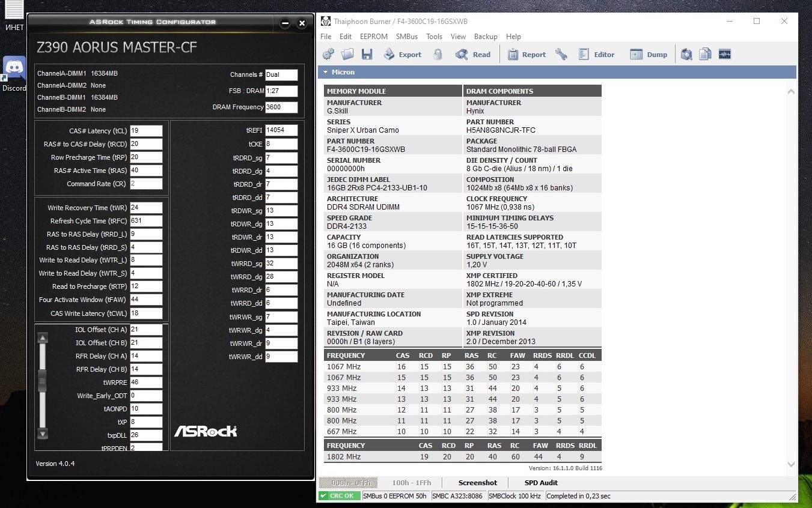Select the ИНЕТ desktop file icon

coord(14,16)
